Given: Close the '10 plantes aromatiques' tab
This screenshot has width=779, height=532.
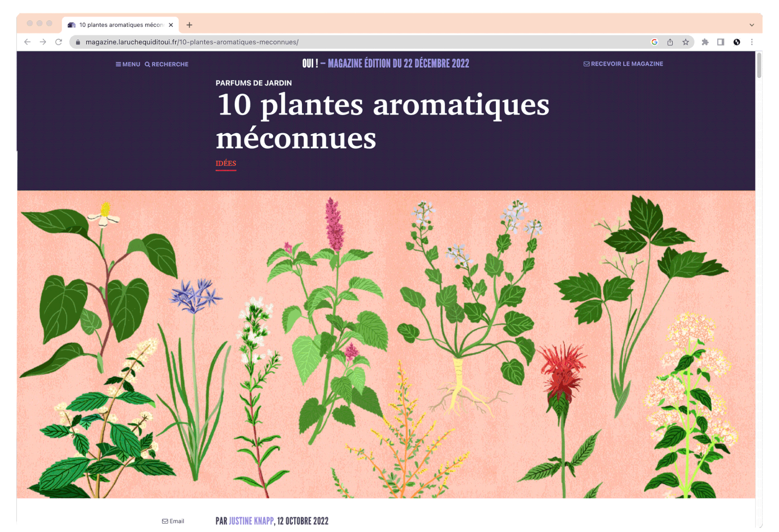Looking at the screenshot, I should [171, 25].
